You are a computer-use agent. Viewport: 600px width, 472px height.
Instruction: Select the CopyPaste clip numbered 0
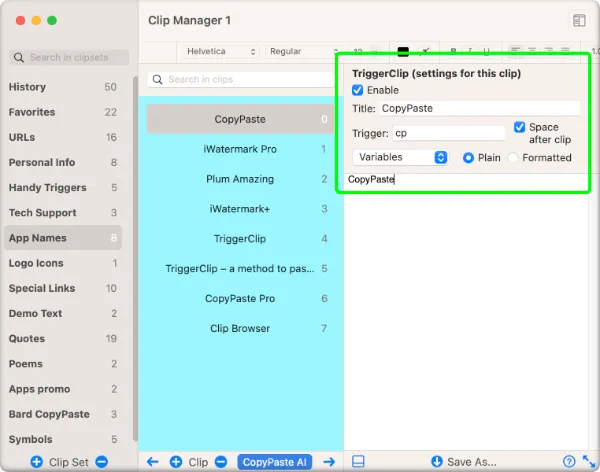click(x=240, y=119)
